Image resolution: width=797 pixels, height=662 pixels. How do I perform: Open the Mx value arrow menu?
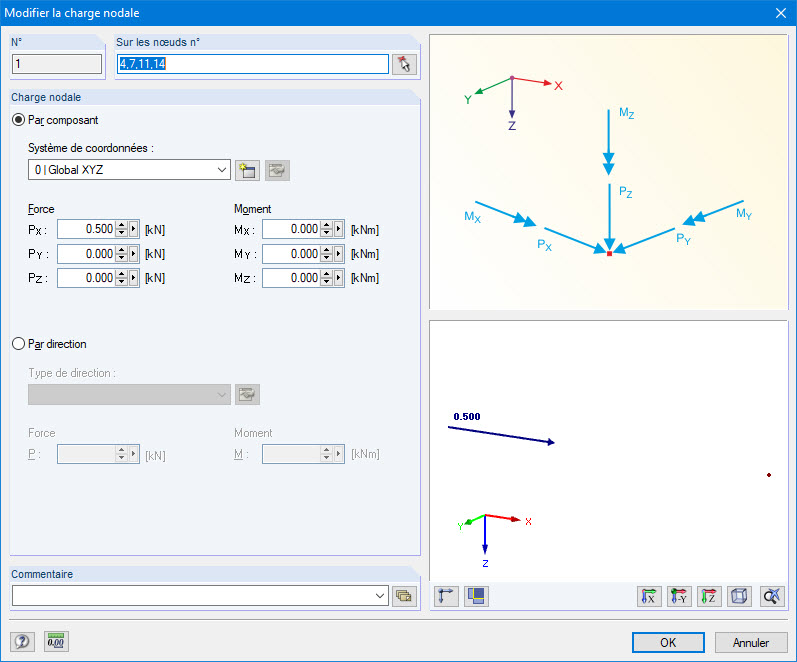[339, 229]
